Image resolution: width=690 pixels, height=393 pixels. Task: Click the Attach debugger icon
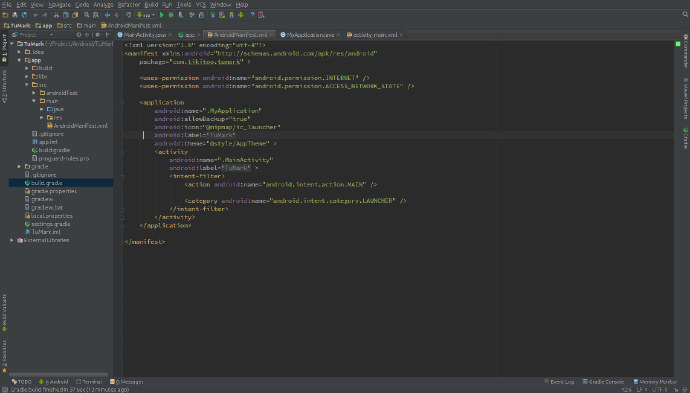181,15
